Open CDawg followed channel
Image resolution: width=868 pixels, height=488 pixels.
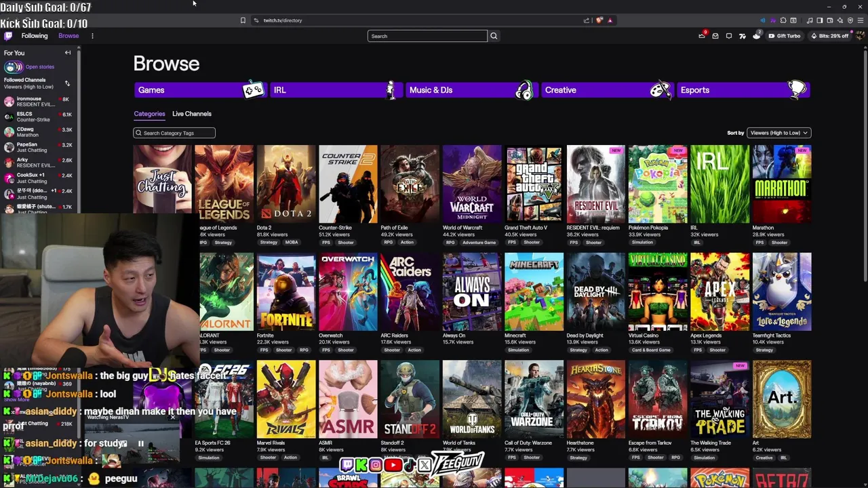coord(39,132)
